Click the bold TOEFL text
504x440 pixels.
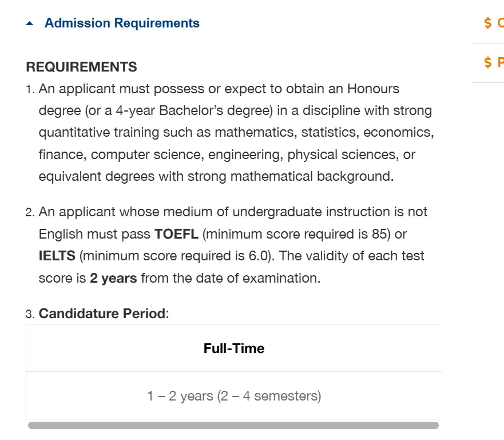[x=176, y=234]
